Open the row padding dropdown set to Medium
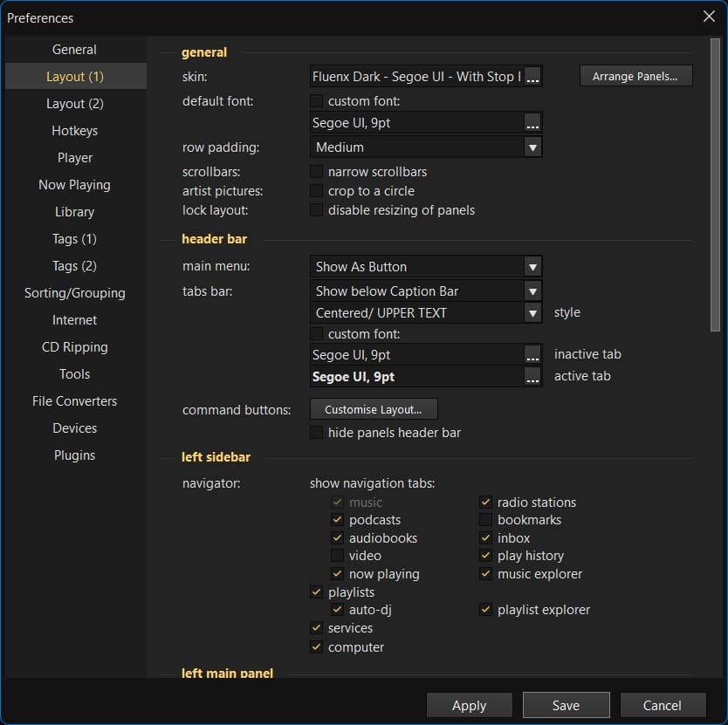The width and height of the screenshot is (728, 725). [532, 147]
